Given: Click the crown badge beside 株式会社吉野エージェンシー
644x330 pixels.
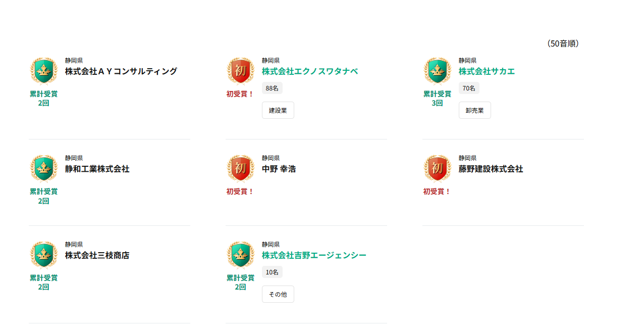Looking at the screenshot, I should point(241,254).
